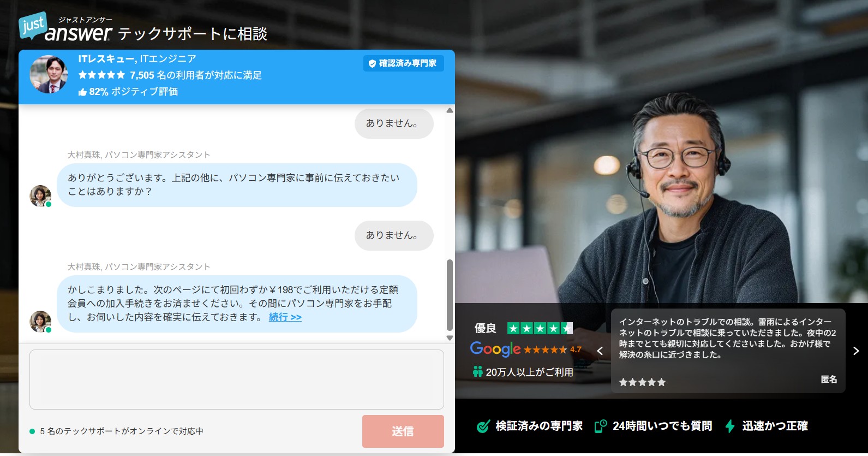Click the 検証済みの専門家 checkmark icon

click(x=483, y=427)
